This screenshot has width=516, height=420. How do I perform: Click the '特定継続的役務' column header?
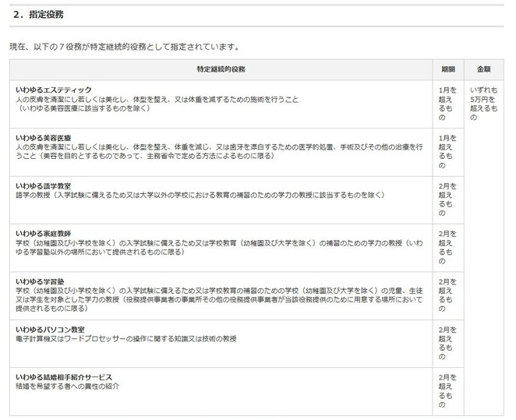point(221,69)
